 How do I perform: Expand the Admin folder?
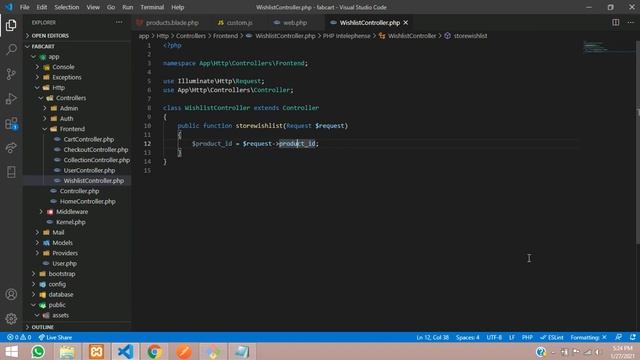tap(69, 108)
